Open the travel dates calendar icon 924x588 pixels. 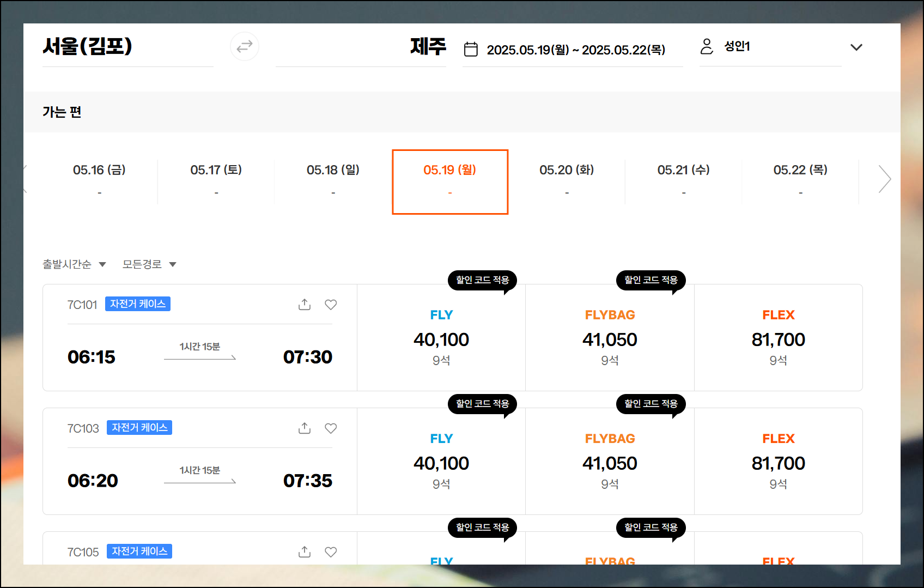pos(471,50)
